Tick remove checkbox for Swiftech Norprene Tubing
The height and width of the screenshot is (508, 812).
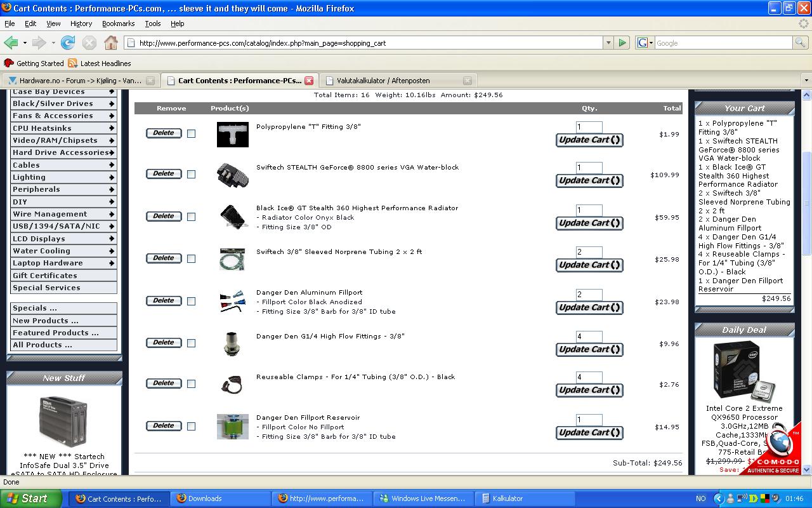[191, 258]
